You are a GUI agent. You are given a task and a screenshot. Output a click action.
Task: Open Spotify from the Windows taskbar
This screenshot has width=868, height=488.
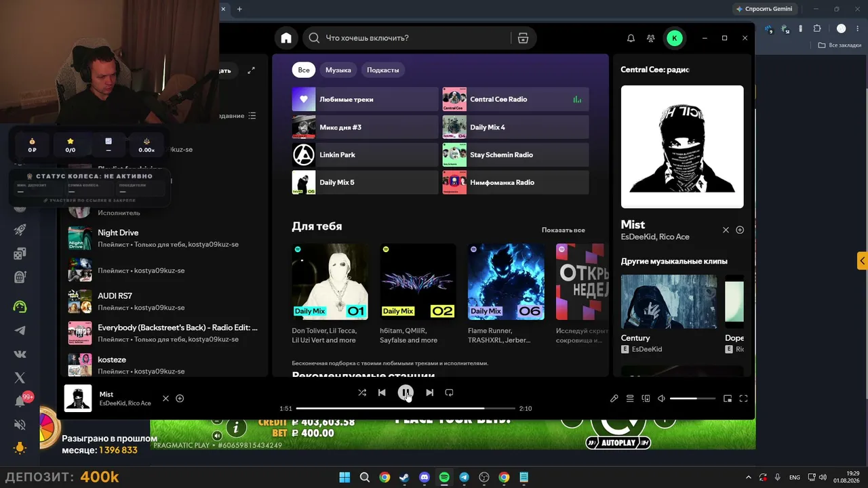point(444,477)
